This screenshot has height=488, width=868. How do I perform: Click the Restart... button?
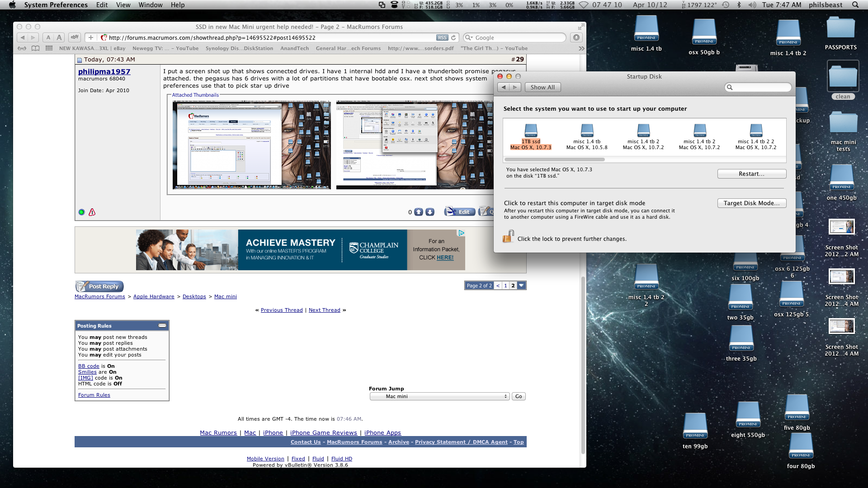[751, 174]
